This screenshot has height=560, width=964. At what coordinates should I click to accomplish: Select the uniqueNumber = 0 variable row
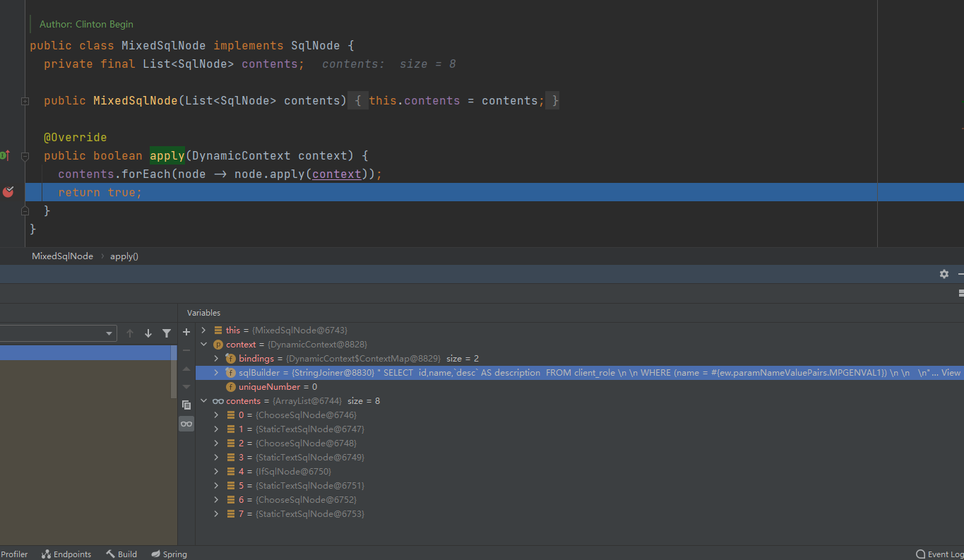579,387
